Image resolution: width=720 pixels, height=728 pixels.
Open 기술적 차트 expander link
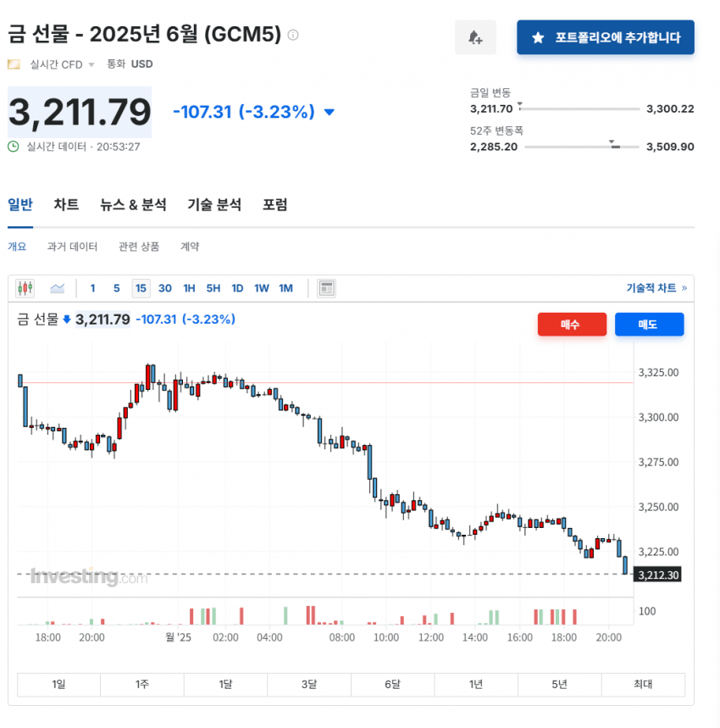pyautogui.click(x=656, y=288)
